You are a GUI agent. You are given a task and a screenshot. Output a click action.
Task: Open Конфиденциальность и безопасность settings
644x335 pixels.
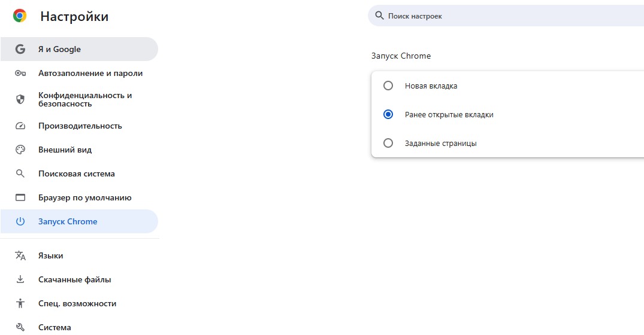[x=85, y=99]
